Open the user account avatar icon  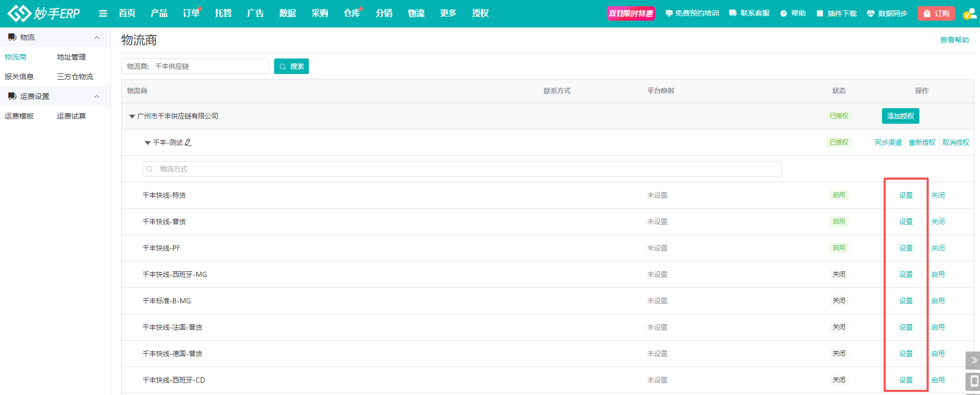(969, 14)
